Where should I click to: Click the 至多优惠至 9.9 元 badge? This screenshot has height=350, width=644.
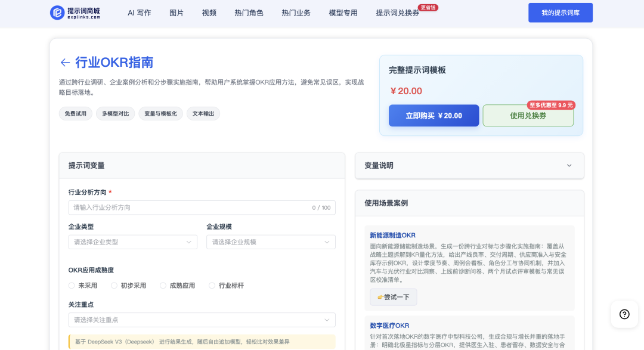click(551, 105)
